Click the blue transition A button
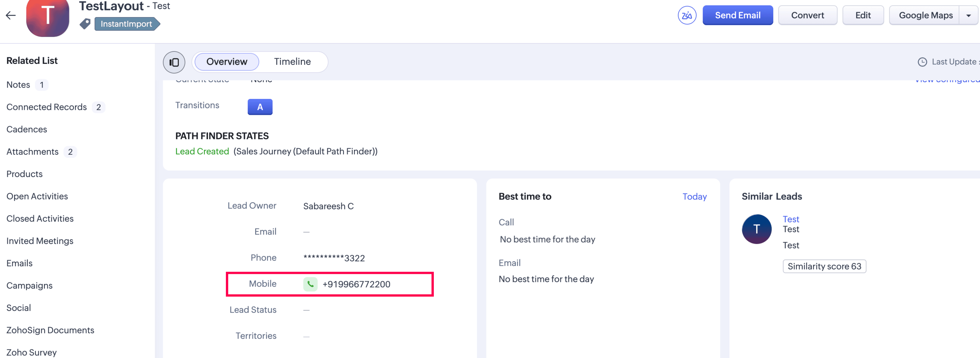 (x=260, y=107)
